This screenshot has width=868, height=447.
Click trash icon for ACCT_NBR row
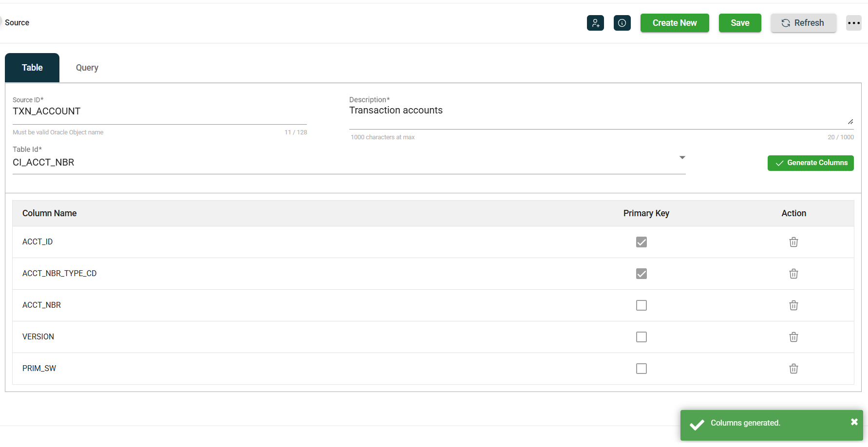click(793, 305)
